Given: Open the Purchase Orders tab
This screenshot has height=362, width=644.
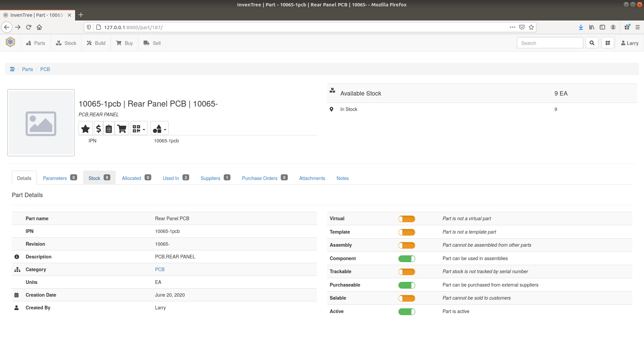Looking at the screenshot, I should [x=260, y=178].
